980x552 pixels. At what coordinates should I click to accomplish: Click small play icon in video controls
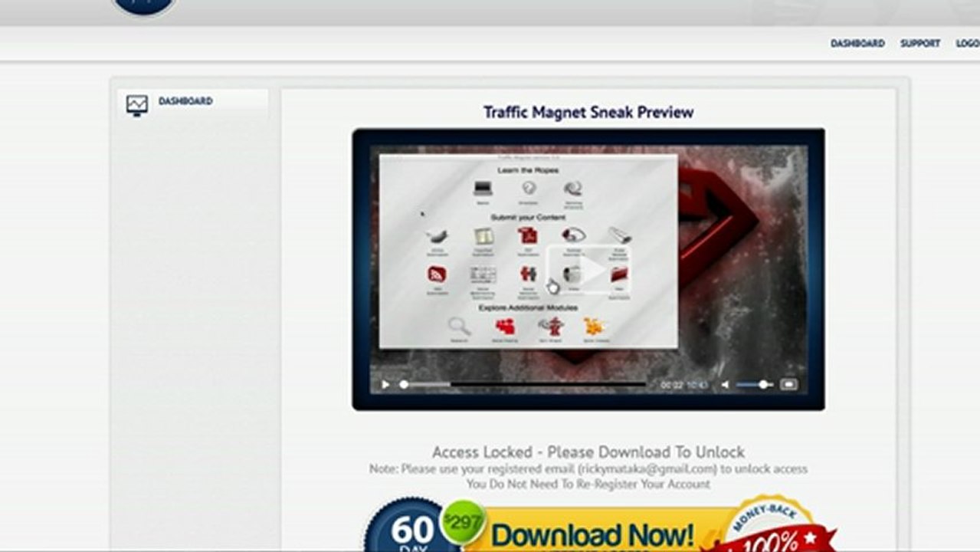tap(385, 384)
